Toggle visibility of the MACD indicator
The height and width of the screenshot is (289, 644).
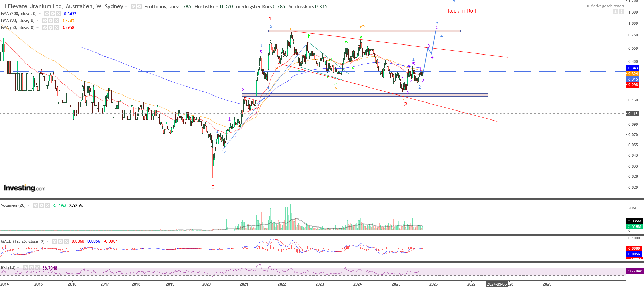(x=55, y=241)
